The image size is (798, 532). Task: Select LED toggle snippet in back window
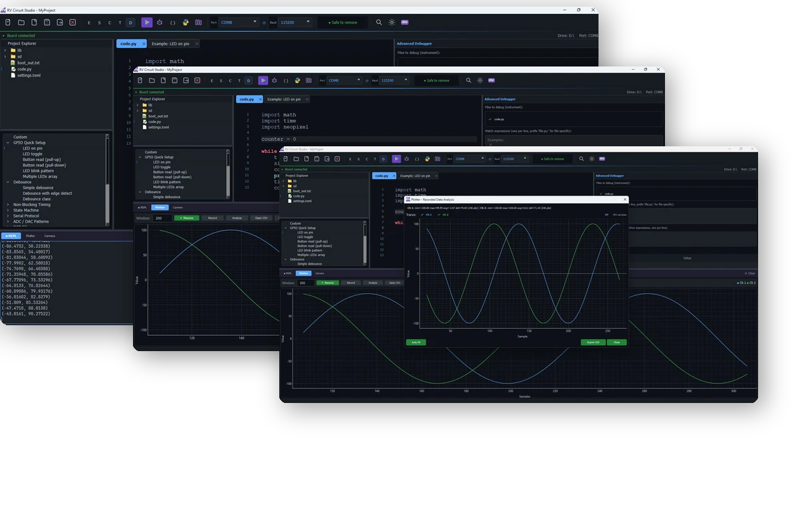click(x=33, y=154)
